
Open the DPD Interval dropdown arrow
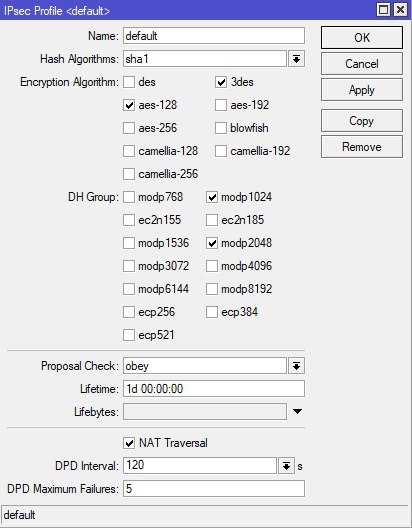point(286,466)
